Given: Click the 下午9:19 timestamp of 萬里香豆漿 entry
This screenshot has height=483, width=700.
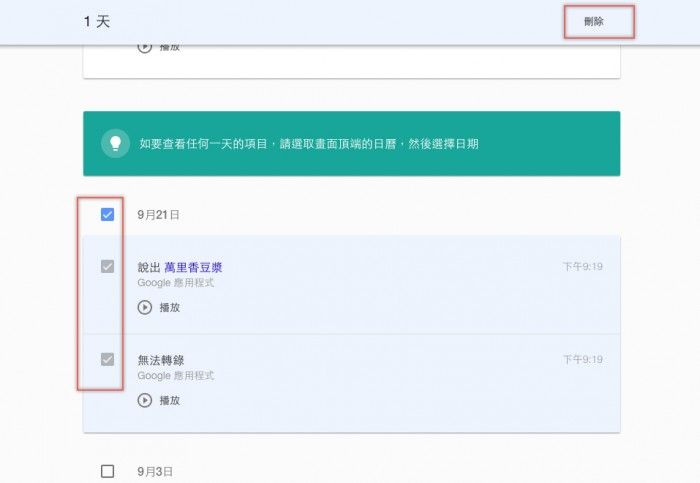Looking at the screenshot, I should click(x=582, y=267).
